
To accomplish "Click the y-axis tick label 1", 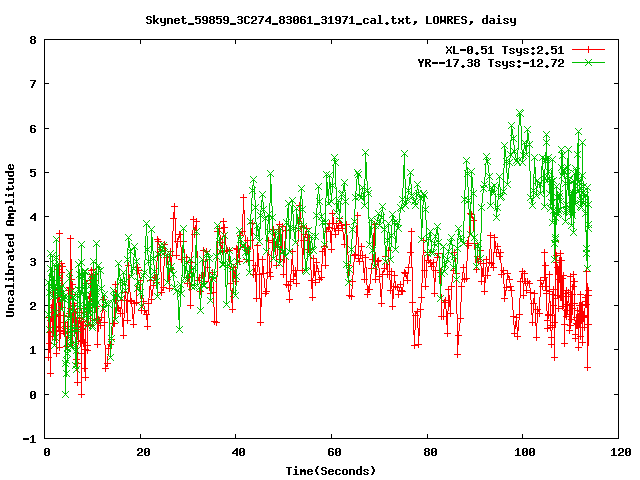I will tap(33, 350).
